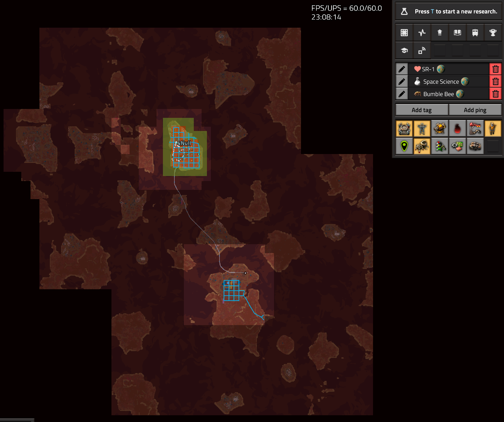Edit the Space Science pin with pencil

point(402,82)
